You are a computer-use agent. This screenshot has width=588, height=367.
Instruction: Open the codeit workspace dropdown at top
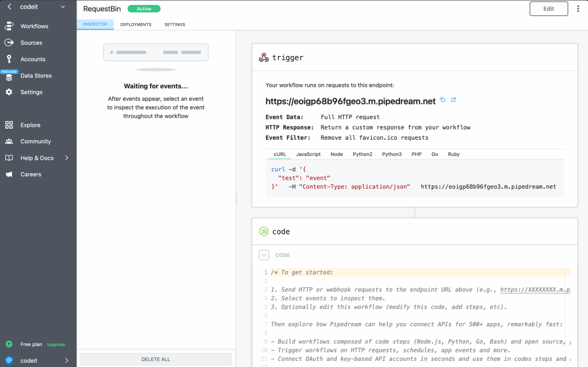pos(63,7)
